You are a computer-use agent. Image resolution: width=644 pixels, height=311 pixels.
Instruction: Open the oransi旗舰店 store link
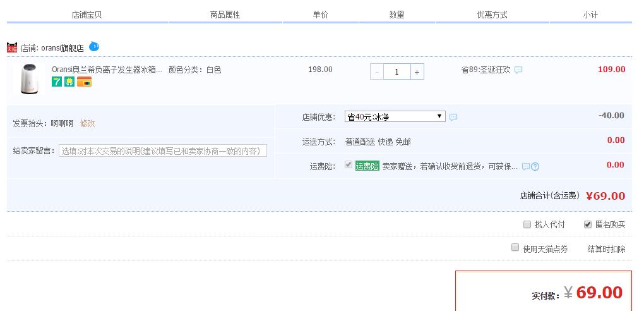coord(63,48)
